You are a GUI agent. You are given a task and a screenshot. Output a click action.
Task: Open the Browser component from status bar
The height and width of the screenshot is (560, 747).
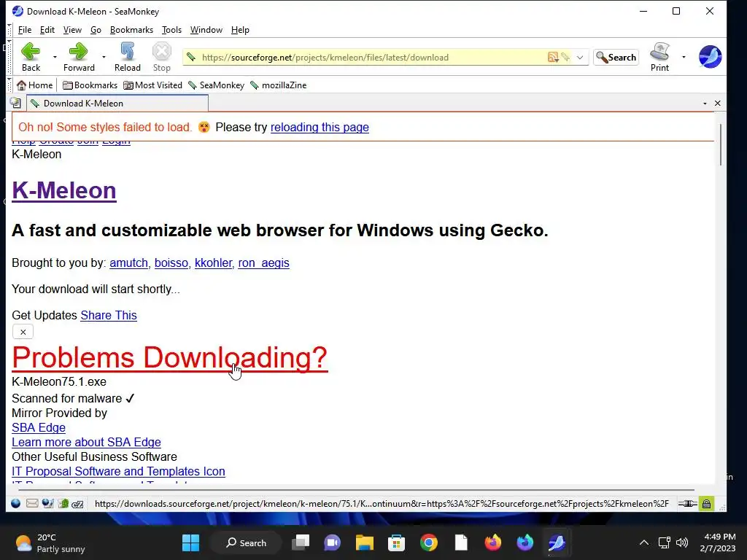(16, 503)
